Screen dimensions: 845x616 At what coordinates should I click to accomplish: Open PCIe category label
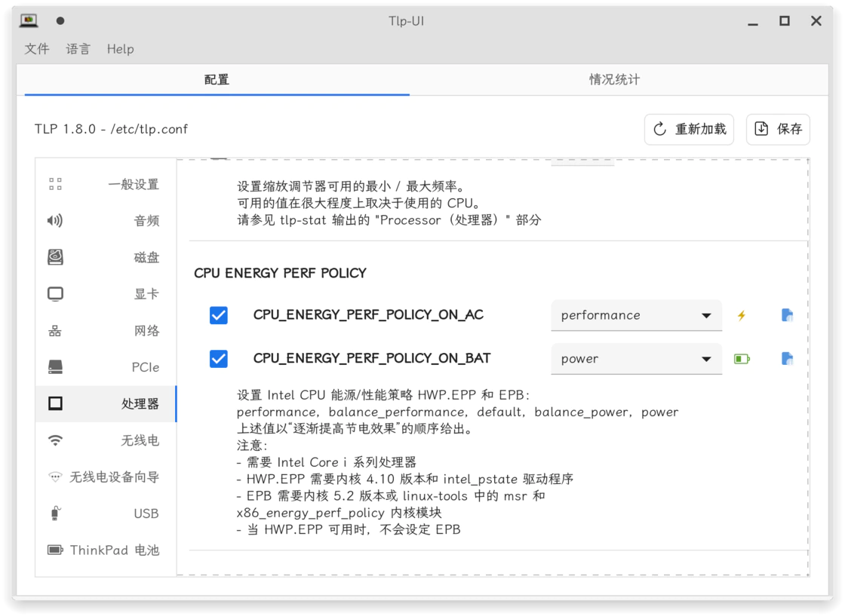(x=146, y=367)
